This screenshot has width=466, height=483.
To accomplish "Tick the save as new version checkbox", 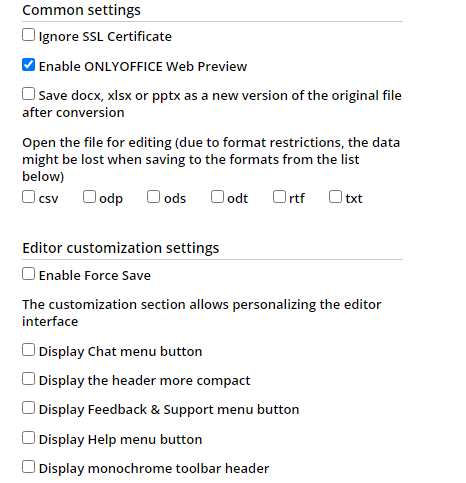I will (28, 94).
